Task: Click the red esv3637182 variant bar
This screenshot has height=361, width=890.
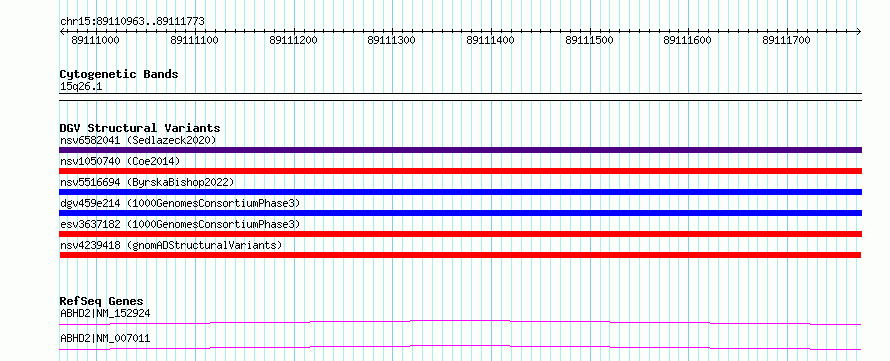Action: 460,234
